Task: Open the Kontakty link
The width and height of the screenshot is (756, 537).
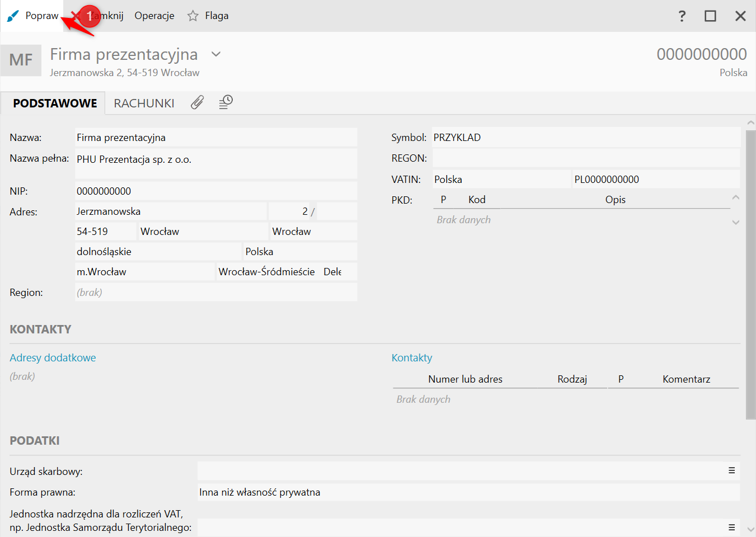Action: (x=412, y=357)
